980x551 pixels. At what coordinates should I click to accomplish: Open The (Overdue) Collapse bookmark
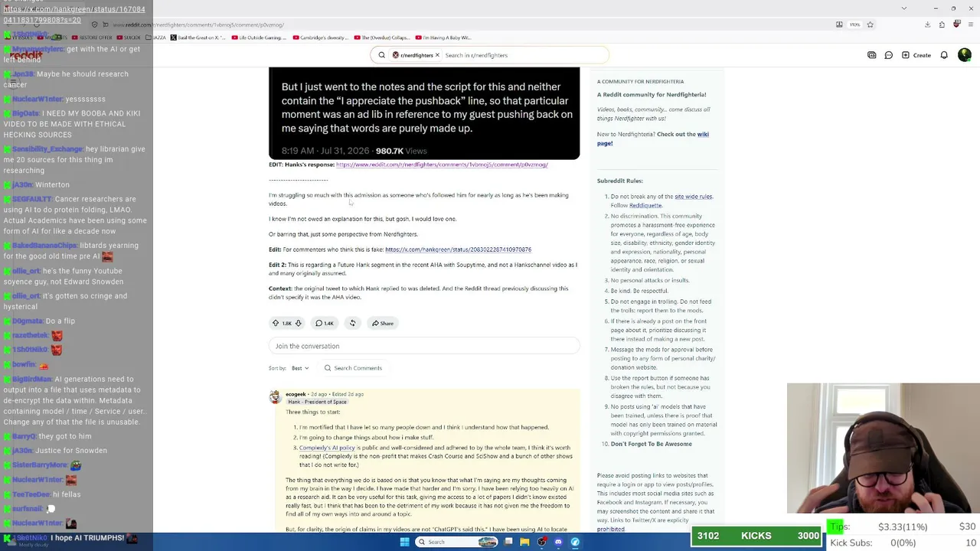[x=381, y=37]
